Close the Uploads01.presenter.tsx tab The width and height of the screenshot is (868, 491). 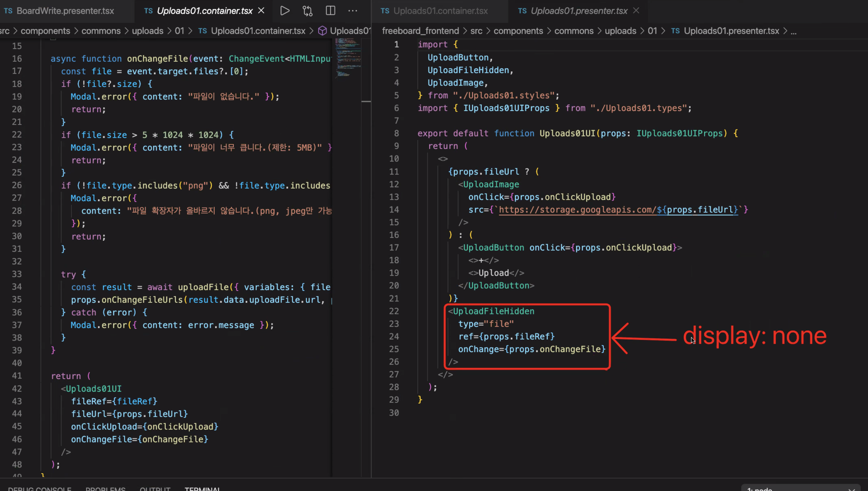point(636,11)
